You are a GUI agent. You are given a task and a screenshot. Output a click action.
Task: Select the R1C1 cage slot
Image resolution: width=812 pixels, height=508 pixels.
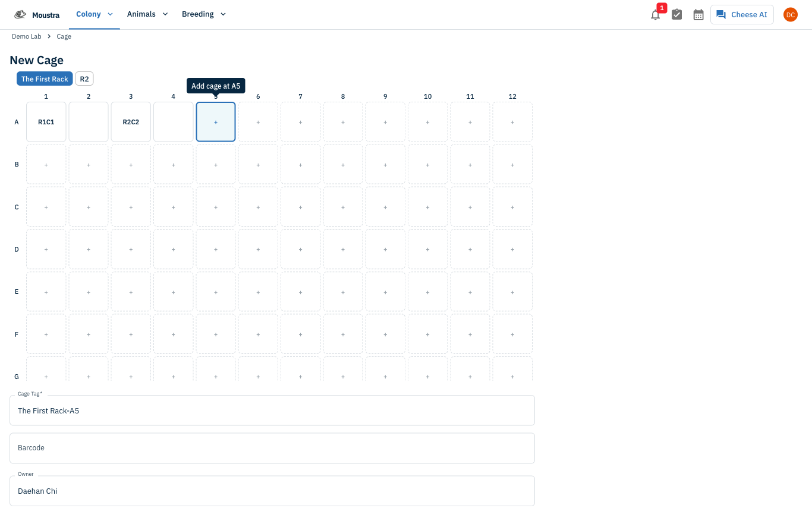tap(46, 122)
